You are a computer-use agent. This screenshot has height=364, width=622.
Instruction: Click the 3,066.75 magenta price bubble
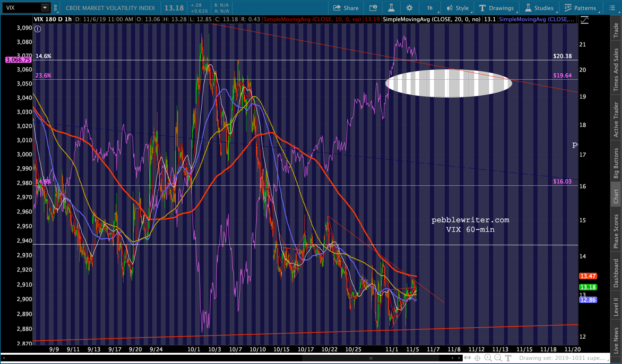18,60
